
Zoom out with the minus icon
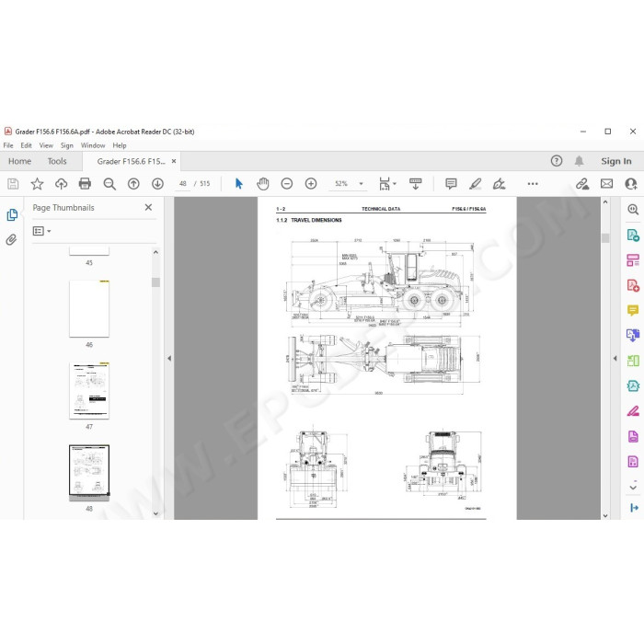287,184
